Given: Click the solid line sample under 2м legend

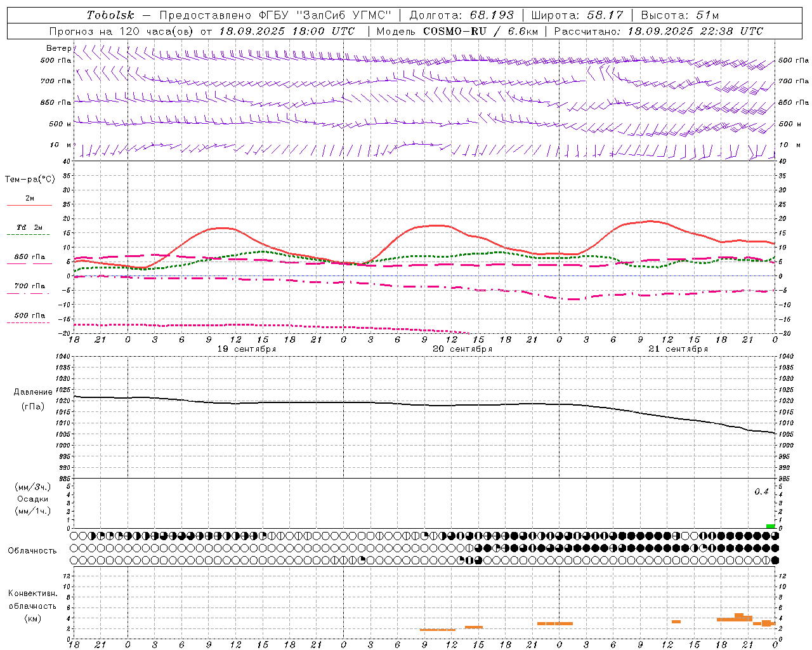Looking at the screenshot, I should (x=29, y=206).
